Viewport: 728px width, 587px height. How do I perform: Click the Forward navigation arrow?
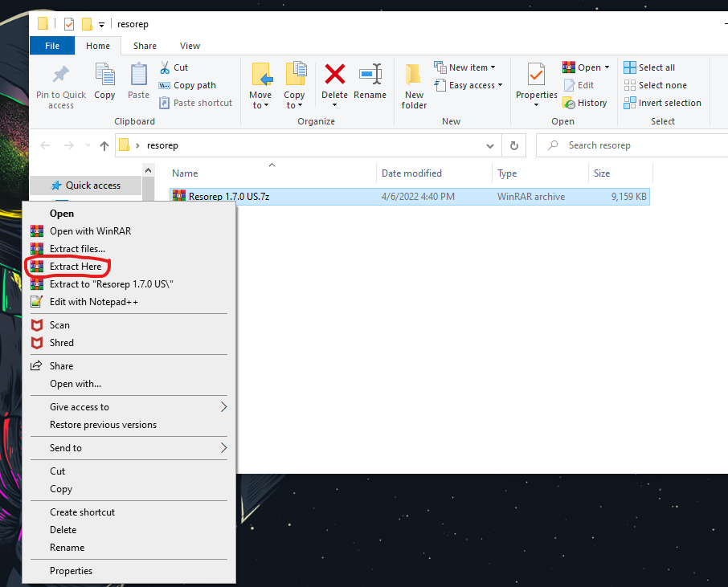[x=69, y=145]
